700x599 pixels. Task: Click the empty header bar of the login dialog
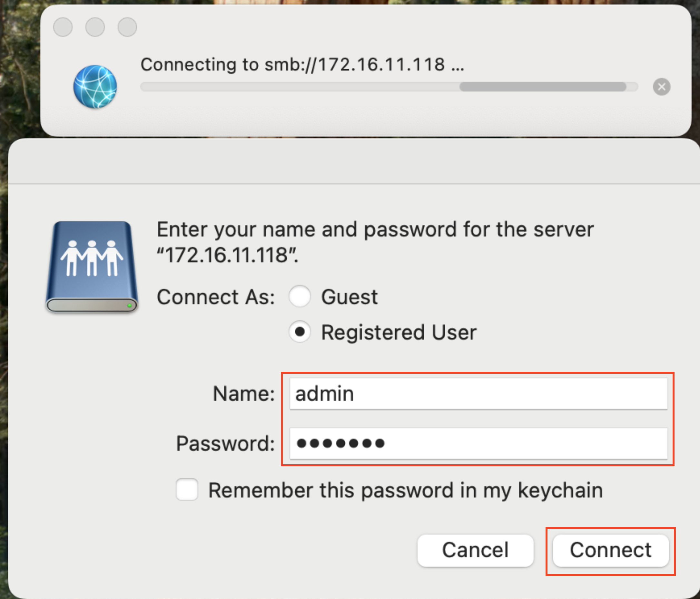pyautogui.click(x=353, y=162)
